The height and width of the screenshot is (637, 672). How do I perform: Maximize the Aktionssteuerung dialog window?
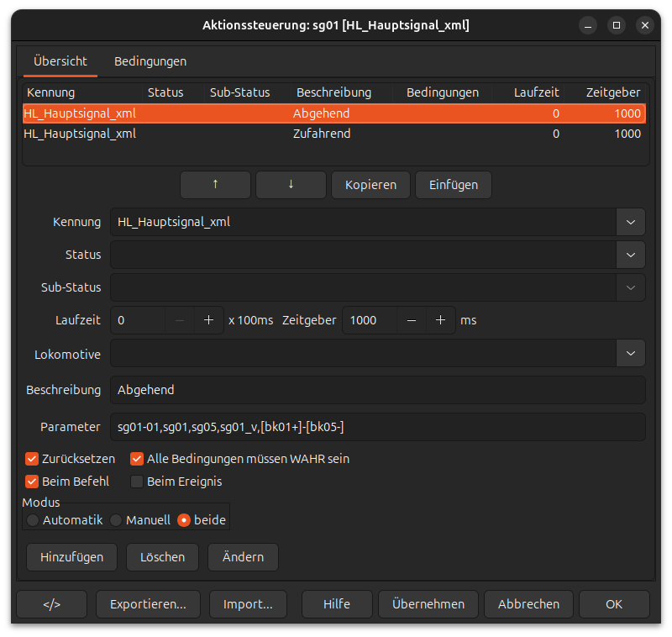(616, 25)
